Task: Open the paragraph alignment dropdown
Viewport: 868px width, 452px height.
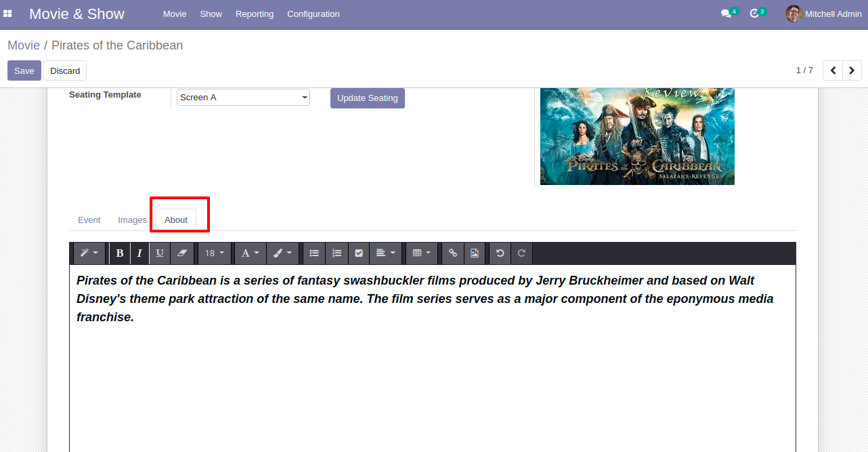Action: pos(386,253)
